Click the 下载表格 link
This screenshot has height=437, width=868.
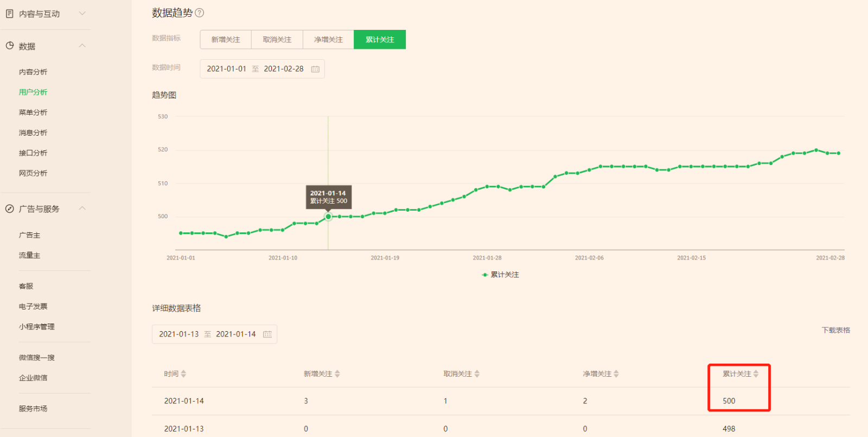(835, 330)
